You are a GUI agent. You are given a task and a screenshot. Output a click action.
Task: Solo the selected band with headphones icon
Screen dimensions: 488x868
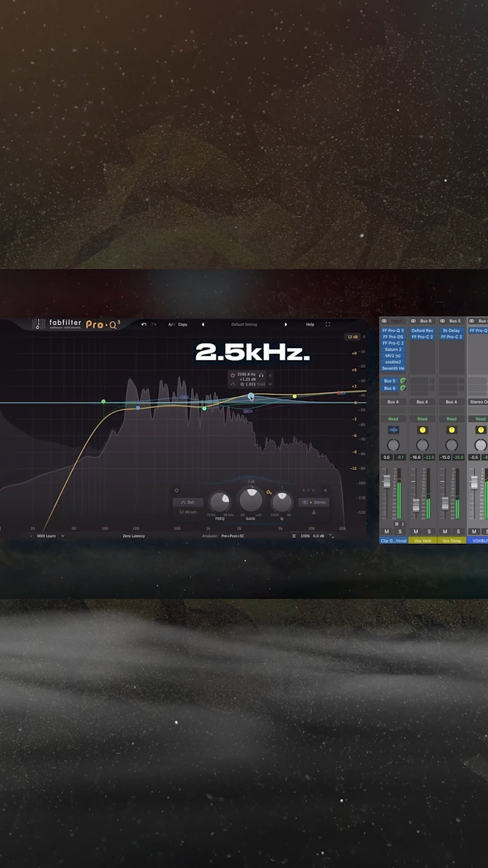[x=261, y=375]
